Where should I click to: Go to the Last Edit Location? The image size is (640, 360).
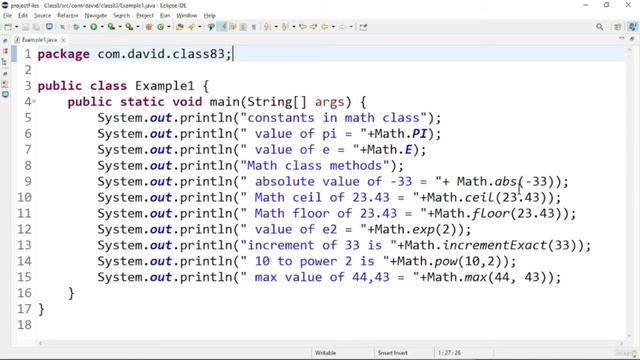(303, 27)
